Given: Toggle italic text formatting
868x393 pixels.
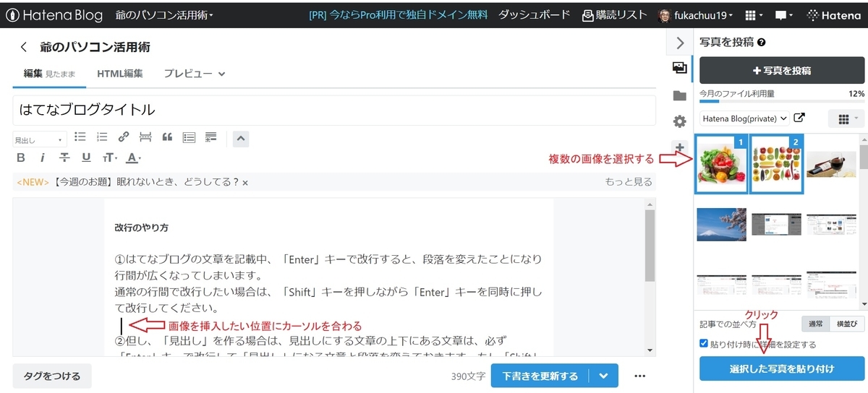Looking at the screenshot, I should (43, 157).
